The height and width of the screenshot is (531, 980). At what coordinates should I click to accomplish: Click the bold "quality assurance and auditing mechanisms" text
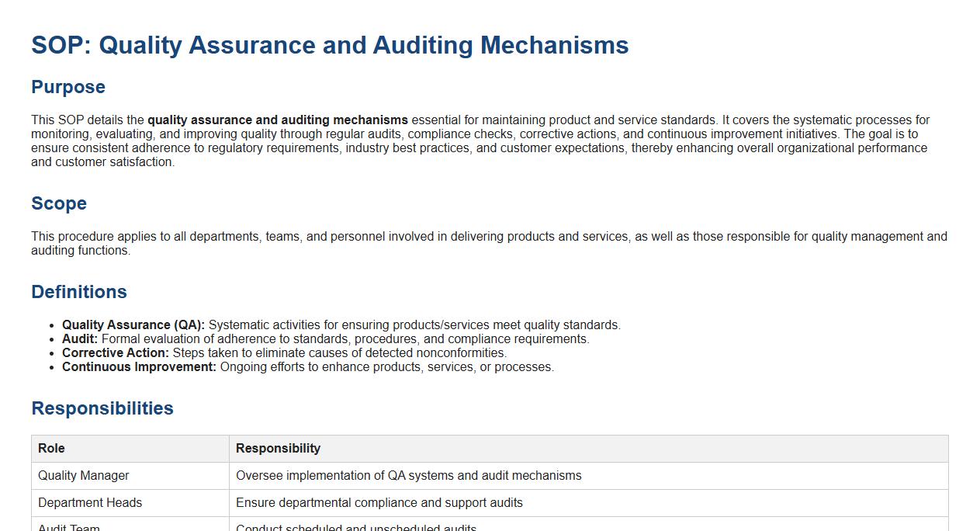point(278,120)
